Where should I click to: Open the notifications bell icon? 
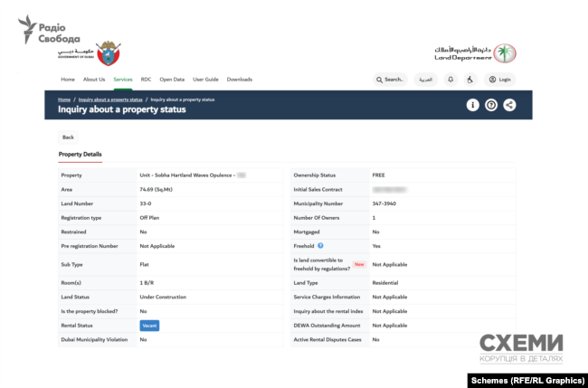(x=450, y=80)
